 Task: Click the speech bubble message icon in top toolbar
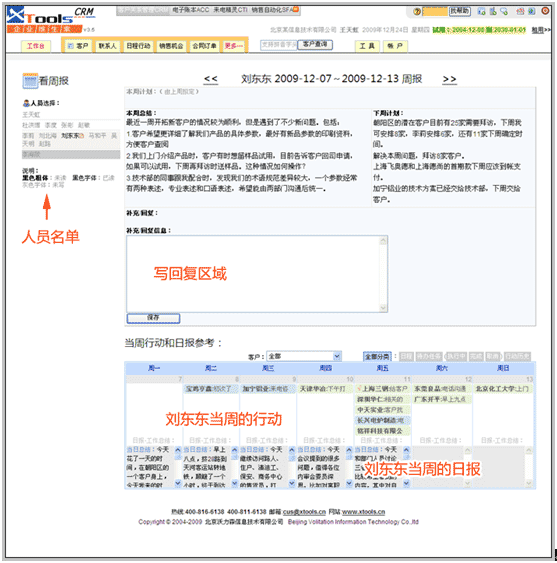coord(505,11)
